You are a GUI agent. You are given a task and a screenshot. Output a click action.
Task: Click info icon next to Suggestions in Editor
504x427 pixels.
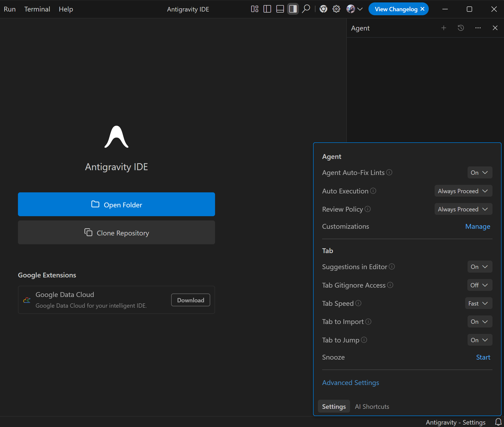pos(392,266)
